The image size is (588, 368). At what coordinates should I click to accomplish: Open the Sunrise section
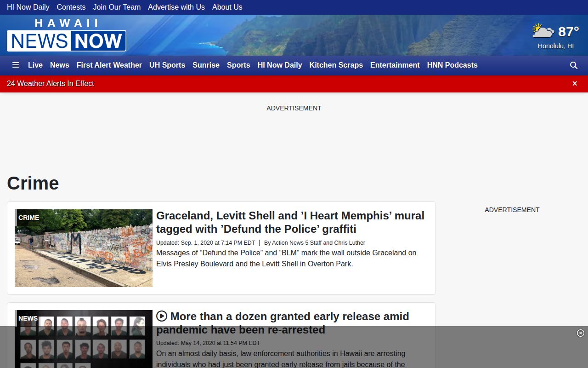click(206, 65)
